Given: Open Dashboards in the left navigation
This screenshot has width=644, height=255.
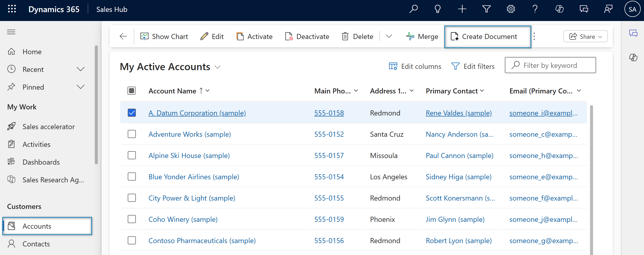Looking at the screenshot, I should (41, 162).
